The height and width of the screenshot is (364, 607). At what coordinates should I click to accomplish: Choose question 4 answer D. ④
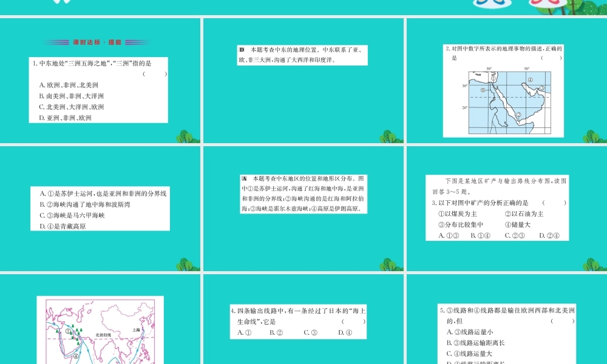[x=345, y=332]
